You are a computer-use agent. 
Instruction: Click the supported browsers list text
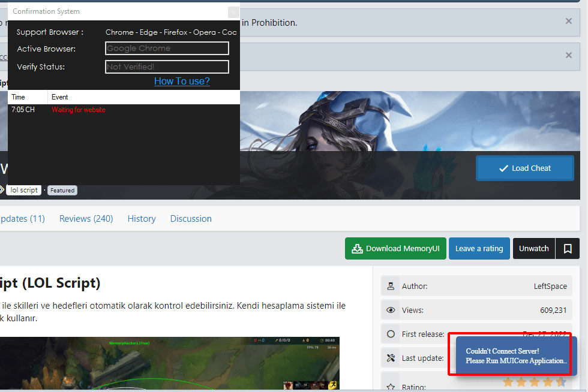(x=171, y=32)
